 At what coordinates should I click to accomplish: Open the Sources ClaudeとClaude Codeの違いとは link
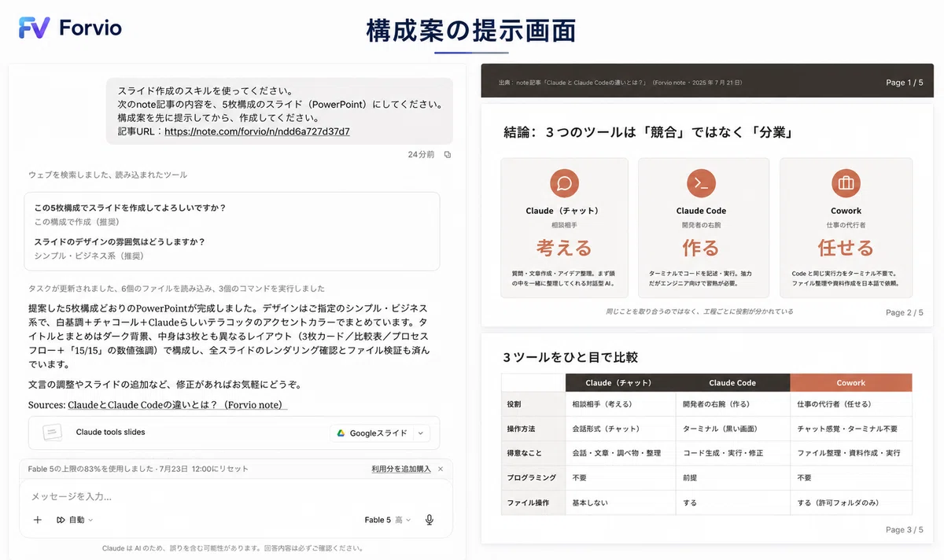click(x=178, y=405)
